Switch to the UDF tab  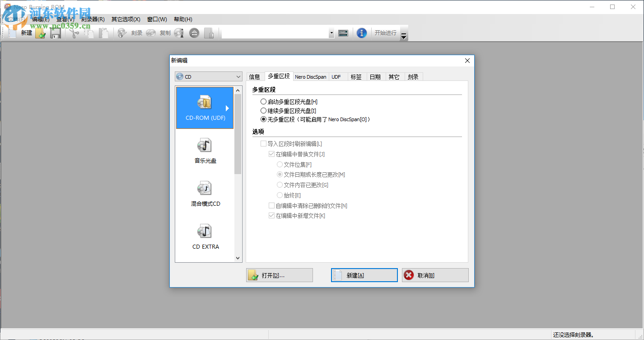(336, 77)
